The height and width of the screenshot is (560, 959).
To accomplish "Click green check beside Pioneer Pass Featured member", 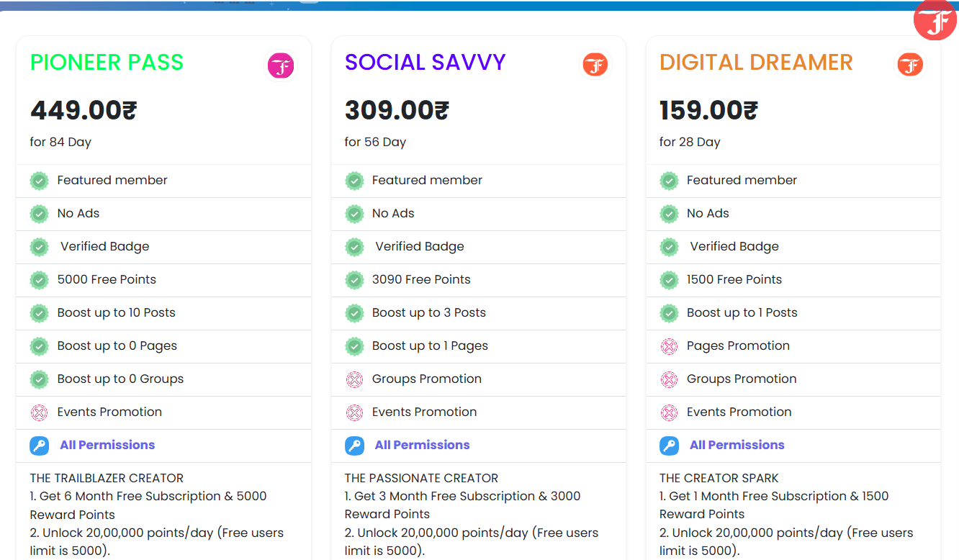I will pos(39,181).
